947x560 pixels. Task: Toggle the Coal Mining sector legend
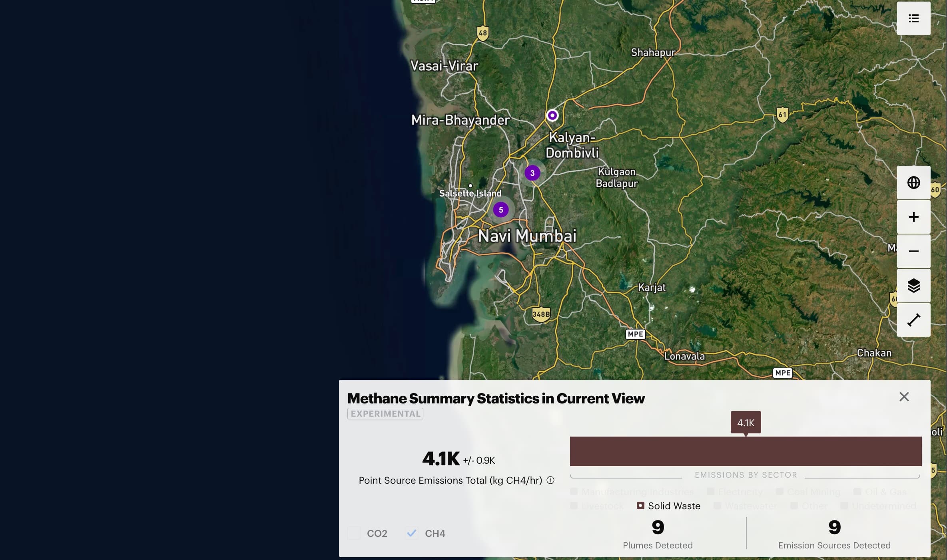pos(808,492)
